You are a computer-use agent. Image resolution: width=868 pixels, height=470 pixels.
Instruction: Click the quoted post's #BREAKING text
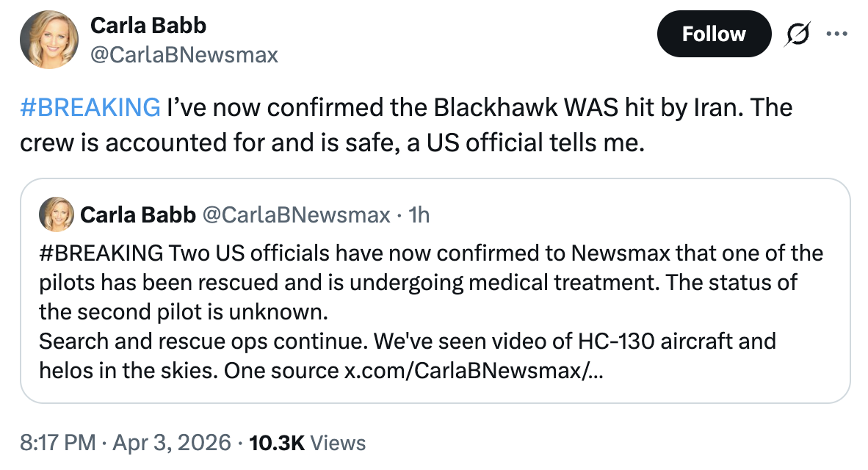(x=101, y=253)
